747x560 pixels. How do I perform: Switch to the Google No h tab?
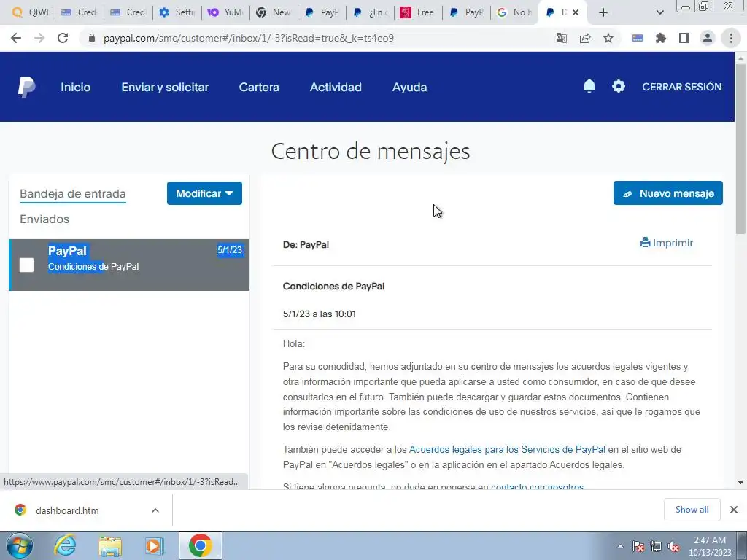514,12
